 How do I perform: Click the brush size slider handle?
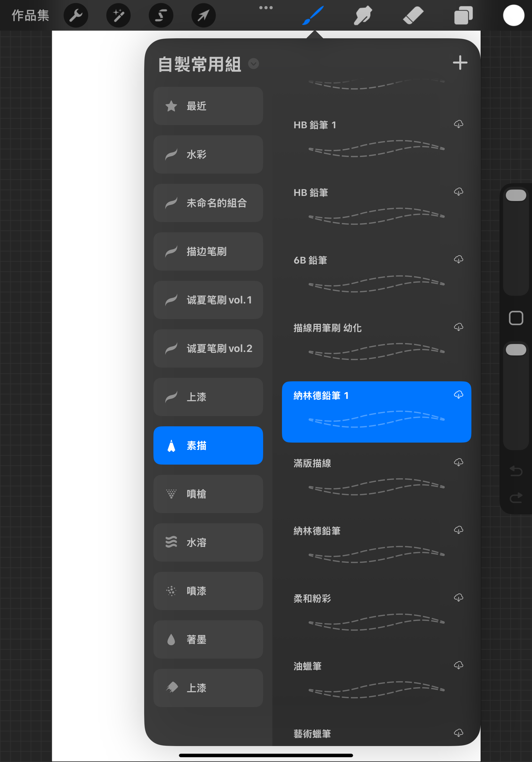516,195
